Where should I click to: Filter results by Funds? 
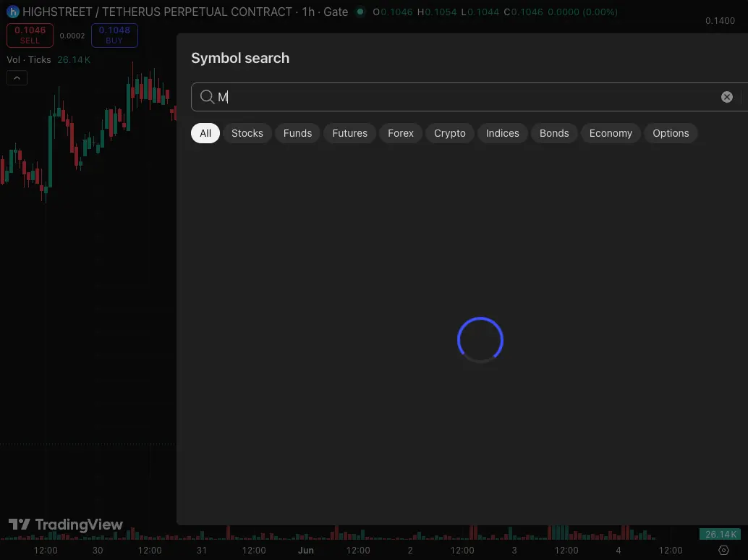tap(297, 133)
